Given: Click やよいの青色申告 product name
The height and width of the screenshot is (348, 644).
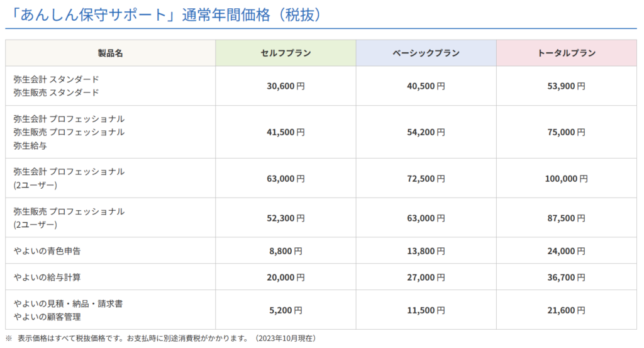Looking at the screenshot, I should [47, 250].
